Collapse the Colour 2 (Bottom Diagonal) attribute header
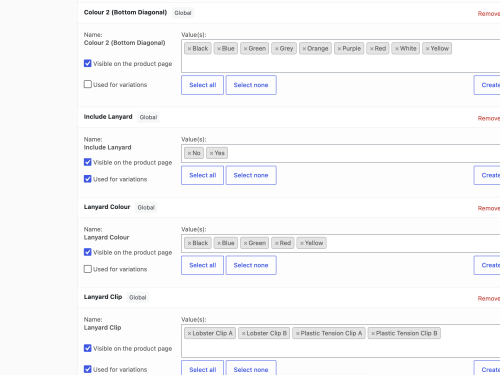Image resolution: width=500 pixels, height=375 pixels. coord(289,13)
